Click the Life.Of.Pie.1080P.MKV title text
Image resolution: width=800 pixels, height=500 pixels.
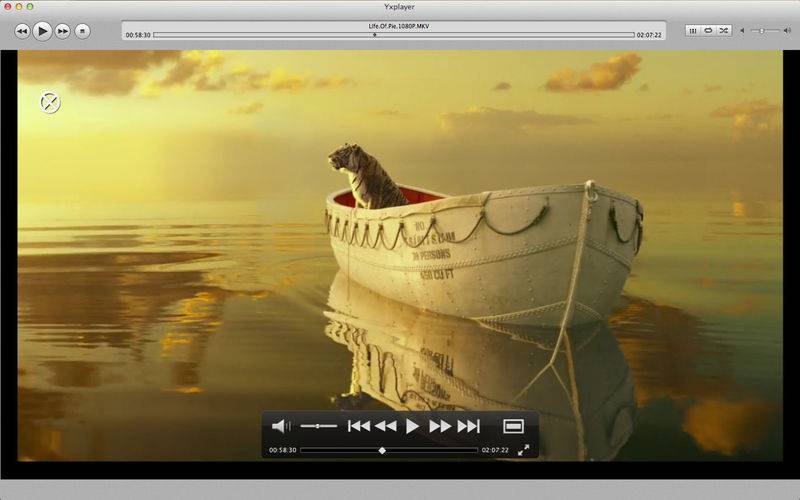tap(398, 26)
